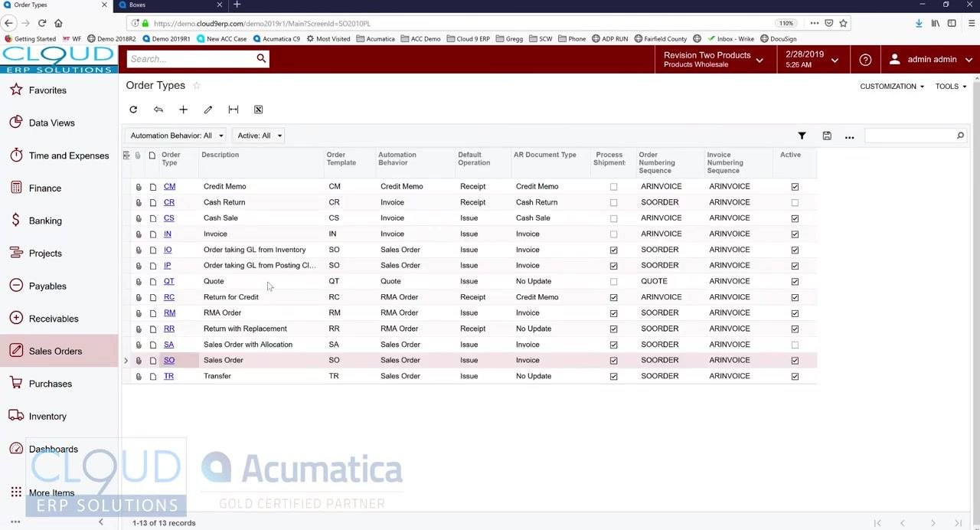The height and width of the screenshot is (530, 980).
Task: Save the current filter settings
Action: [x=827, y=136]
